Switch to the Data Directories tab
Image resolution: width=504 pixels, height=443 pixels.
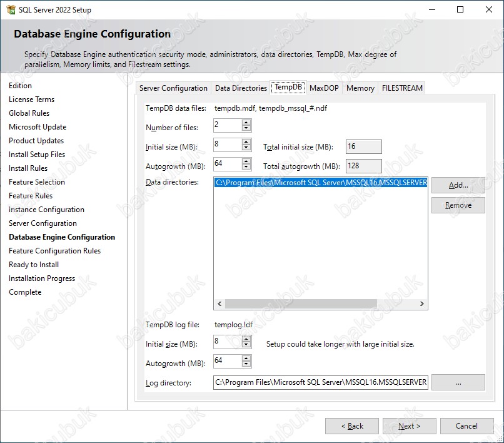(x=241, y=88)
